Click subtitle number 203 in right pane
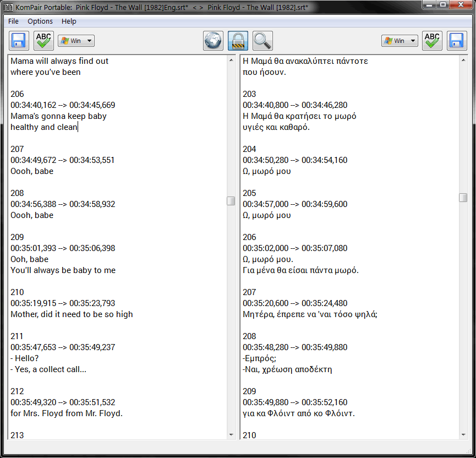 coord(249,94)
